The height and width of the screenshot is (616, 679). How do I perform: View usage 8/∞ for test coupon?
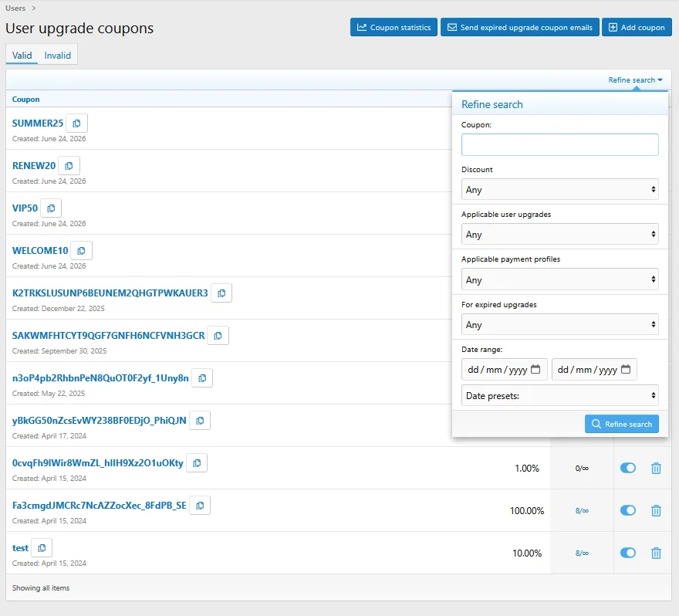click(x=582, y=553)
